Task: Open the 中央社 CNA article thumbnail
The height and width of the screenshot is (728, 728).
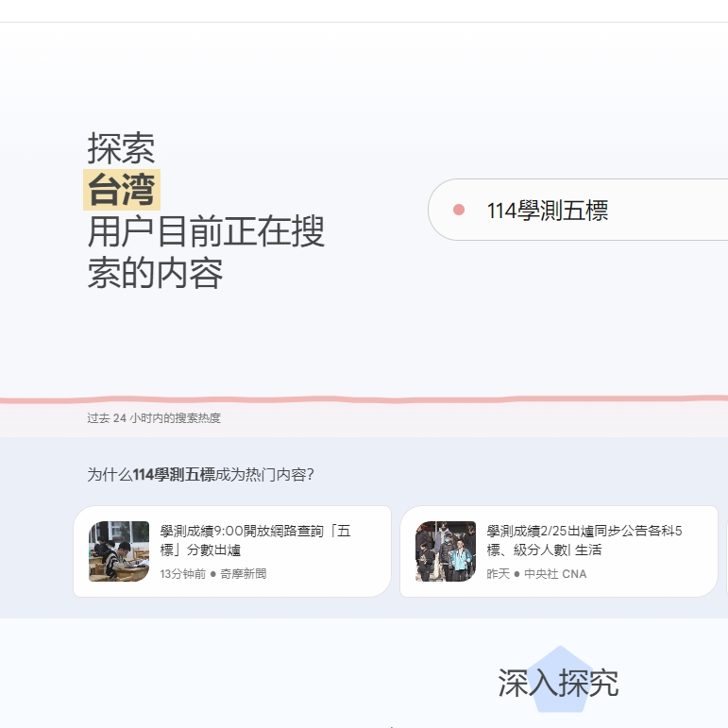Action: [446, 551]
